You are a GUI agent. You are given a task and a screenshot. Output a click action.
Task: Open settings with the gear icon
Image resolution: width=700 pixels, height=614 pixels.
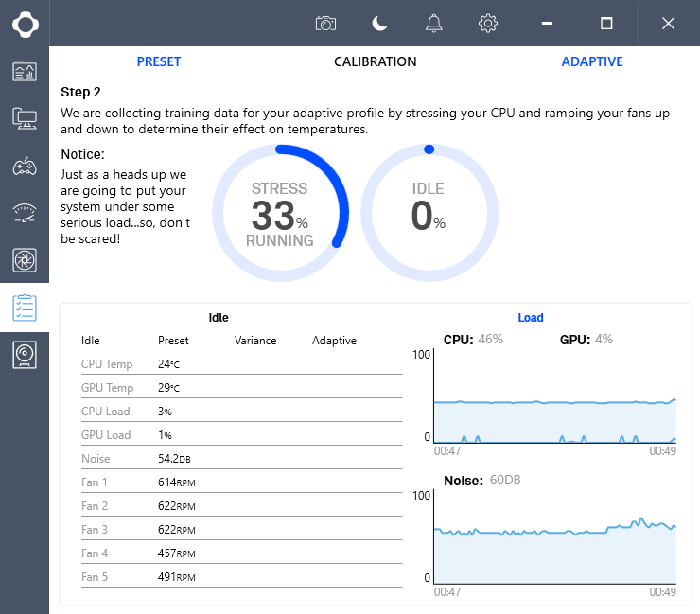pos(488,23)
